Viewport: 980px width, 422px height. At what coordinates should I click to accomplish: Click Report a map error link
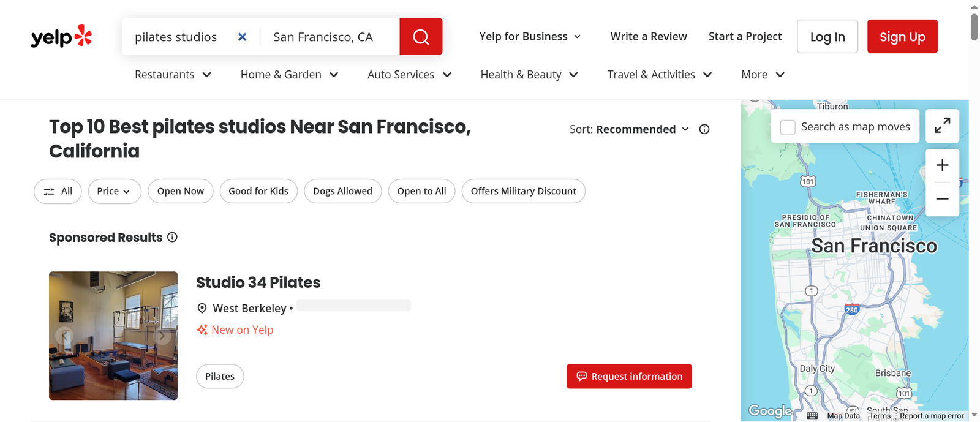[932, 416]
